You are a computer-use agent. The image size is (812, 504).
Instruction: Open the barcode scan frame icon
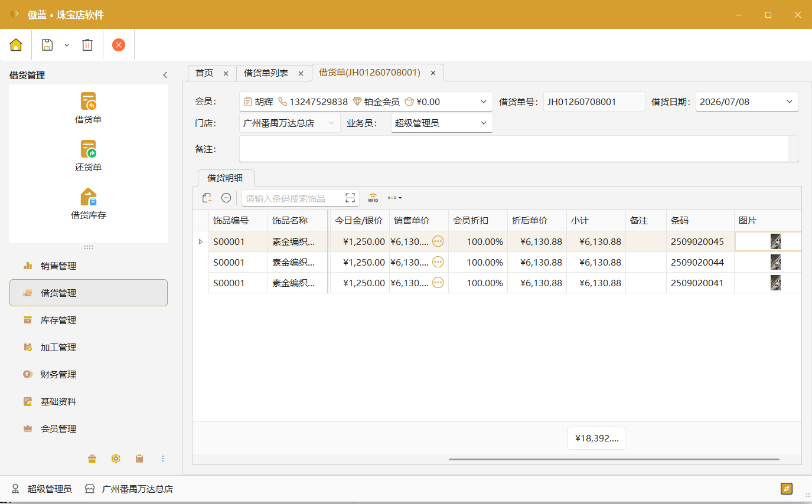click(350, 198)
